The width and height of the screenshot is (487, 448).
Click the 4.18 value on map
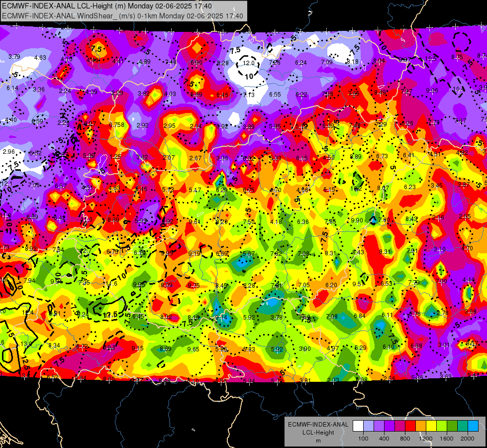[276, 222]
